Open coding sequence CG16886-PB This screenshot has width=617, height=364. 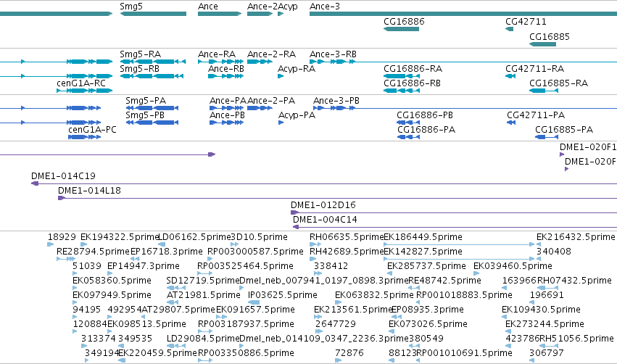408,123
